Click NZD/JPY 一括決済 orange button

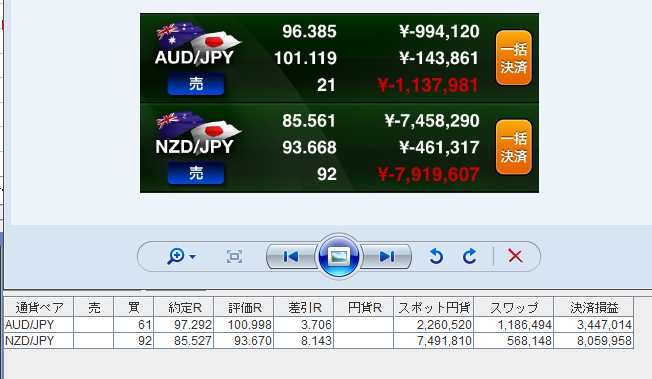(514, 147)
